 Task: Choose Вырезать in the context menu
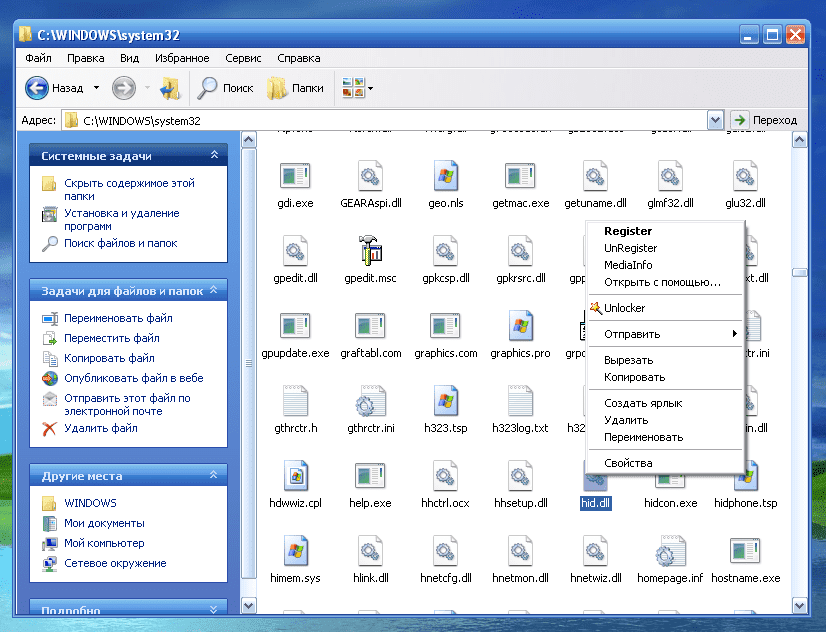click(x=665, y=360)
